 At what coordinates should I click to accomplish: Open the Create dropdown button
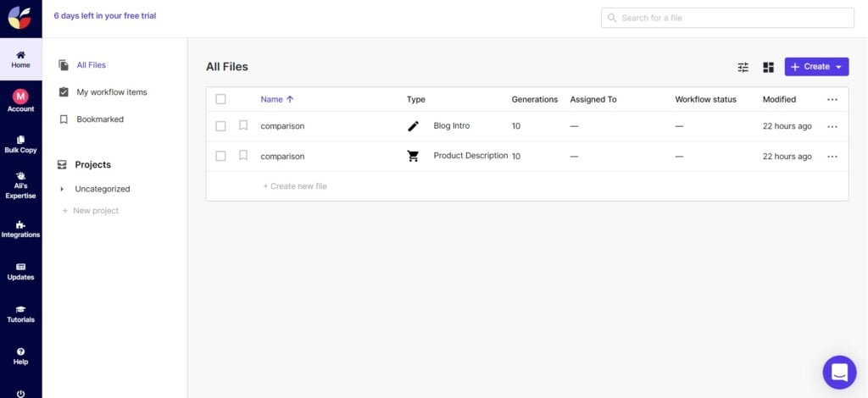pyautogui.click(x=816, y=67)
